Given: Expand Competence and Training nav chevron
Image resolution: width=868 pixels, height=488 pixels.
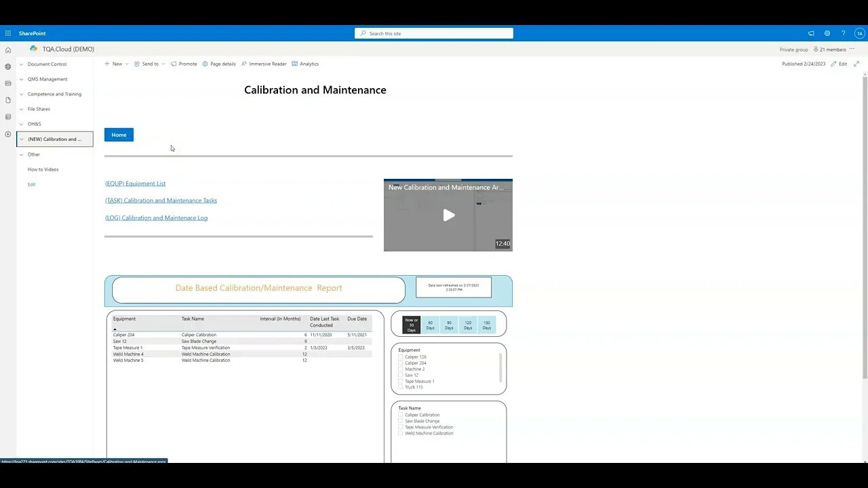Looking at the screenshot, I should (21, 94).
